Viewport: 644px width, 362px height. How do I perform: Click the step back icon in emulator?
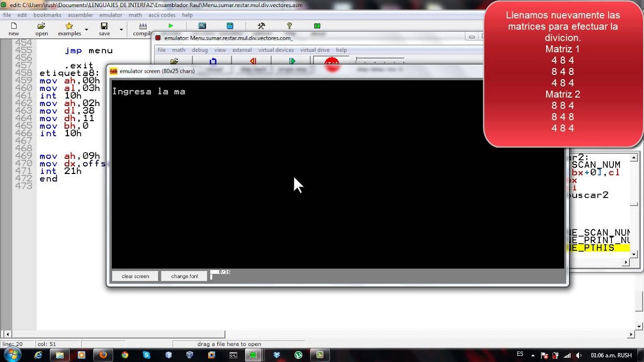click(253, 61)
